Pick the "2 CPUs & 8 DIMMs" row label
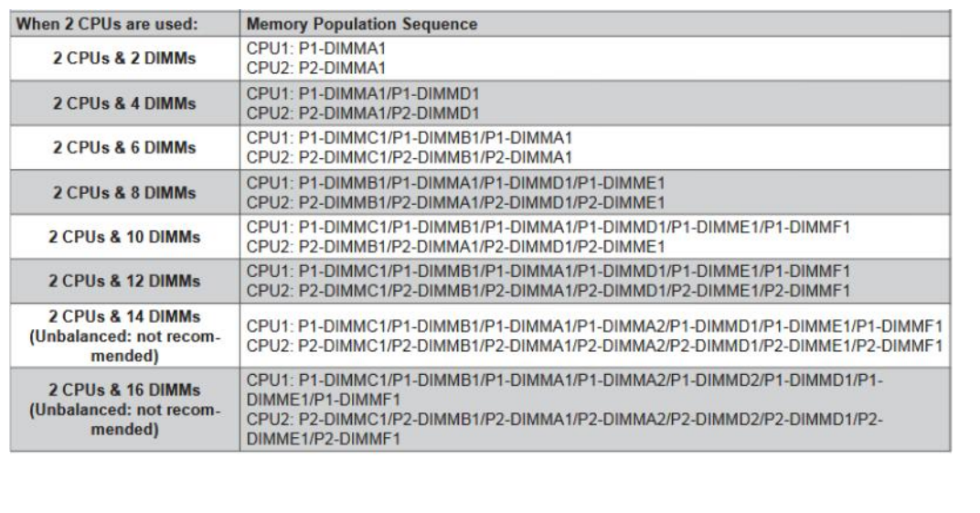The height and width of the screenshot is (513, 980). [x=124, y=192]
